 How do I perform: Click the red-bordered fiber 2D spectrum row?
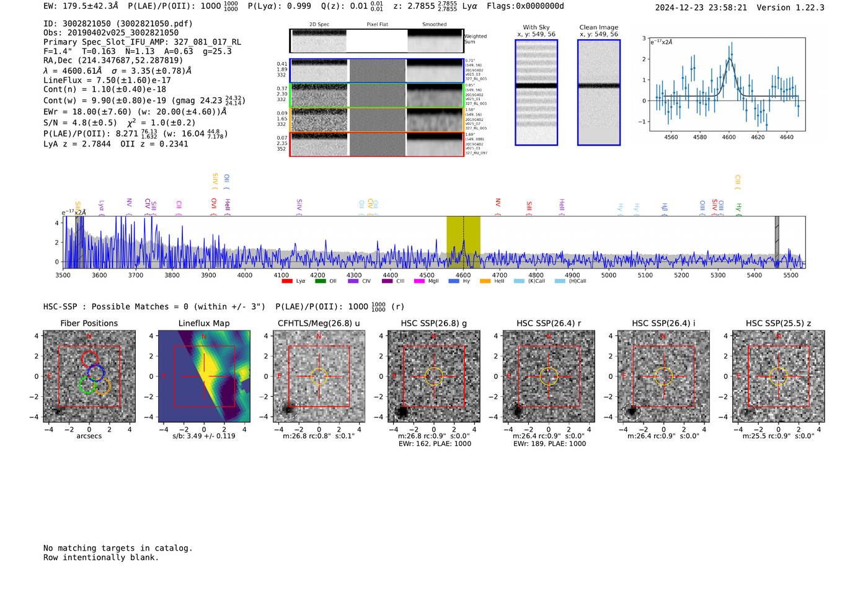click(376, 144)
